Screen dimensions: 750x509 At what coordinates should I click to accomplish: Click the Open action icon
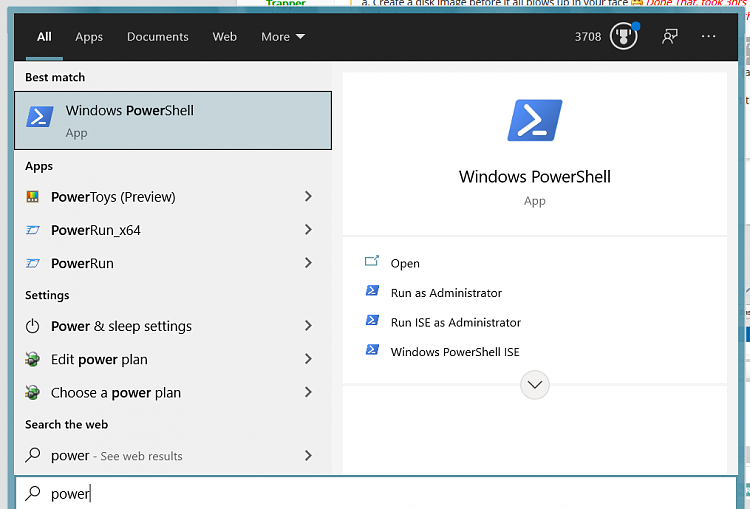[372, 261]
